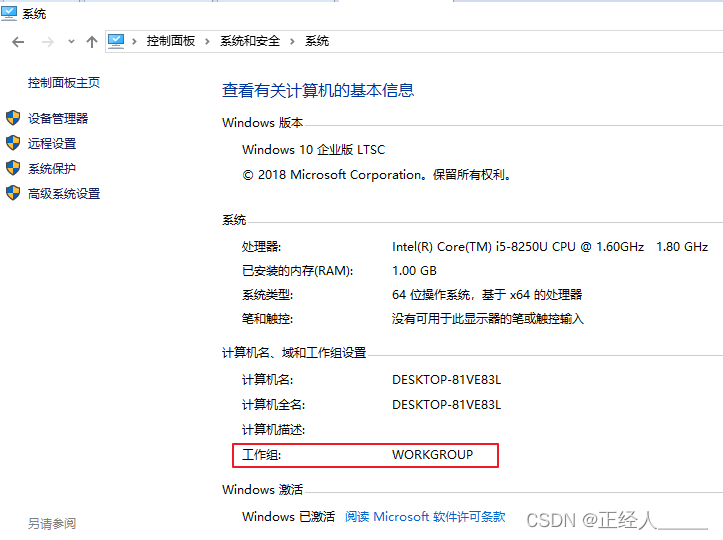
Task: Open 控制面板主页 link
Action: pos(64,83)
